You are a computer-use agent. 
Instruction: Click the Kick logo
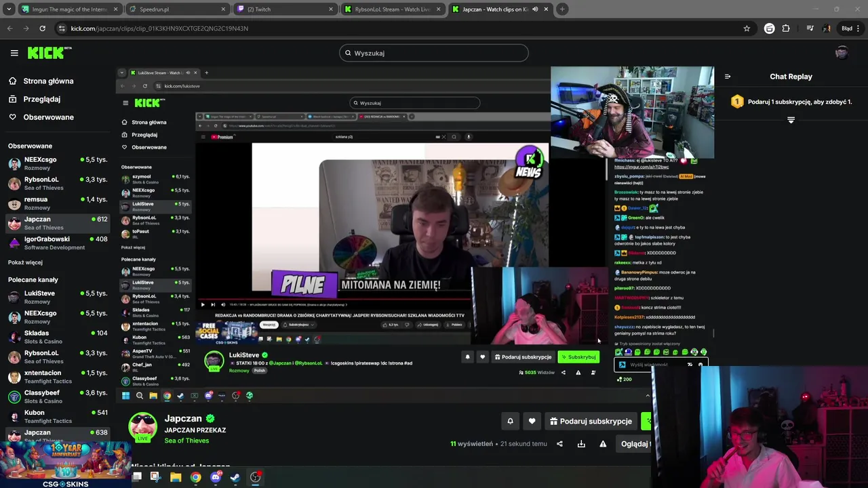pos(50,53)
